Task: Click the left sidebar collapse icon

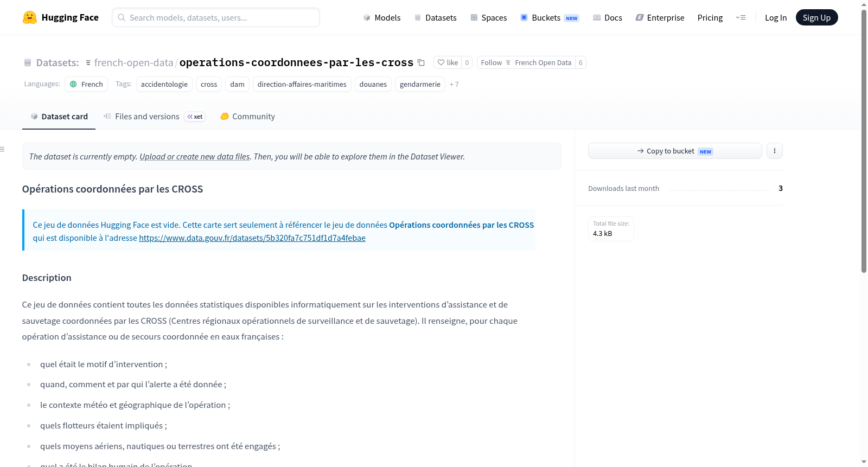Action: coord(3,149)
